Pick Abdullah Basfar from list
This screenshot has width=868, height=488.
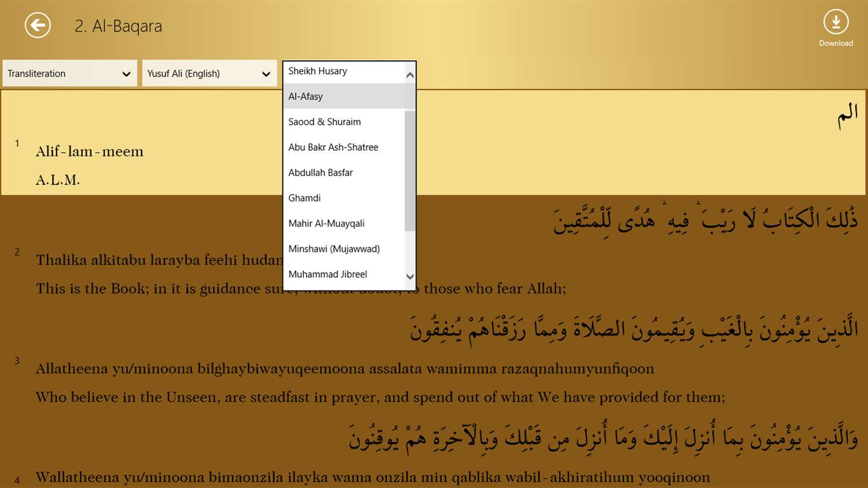tap(344, 172)
